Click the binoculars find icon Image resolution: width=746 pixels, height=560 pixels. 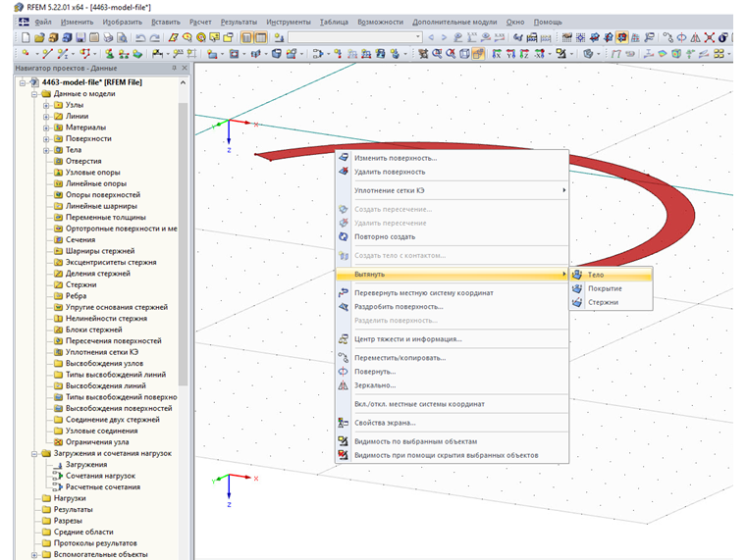pyautogui.click(x=518, y=37)
